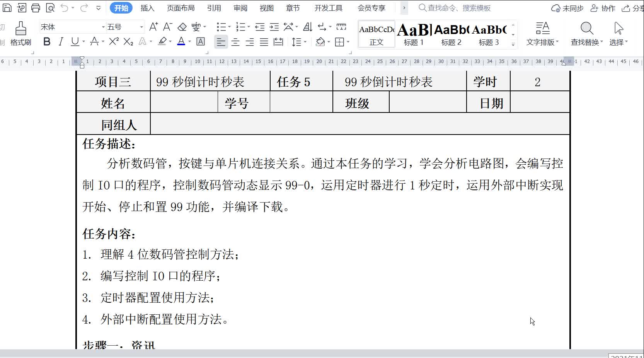644x358 pixels.
Task: Click the text effects outlined A icon
Action: click(143, 41)
